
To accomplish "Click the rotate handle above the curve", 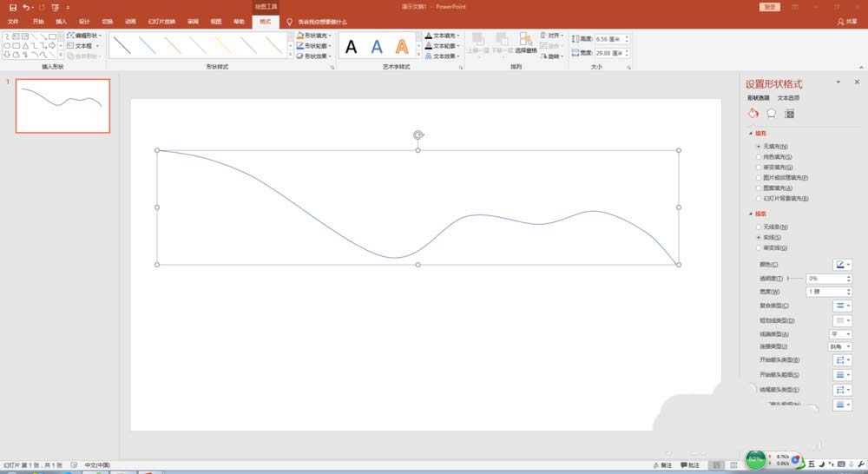I will [418, 135].
